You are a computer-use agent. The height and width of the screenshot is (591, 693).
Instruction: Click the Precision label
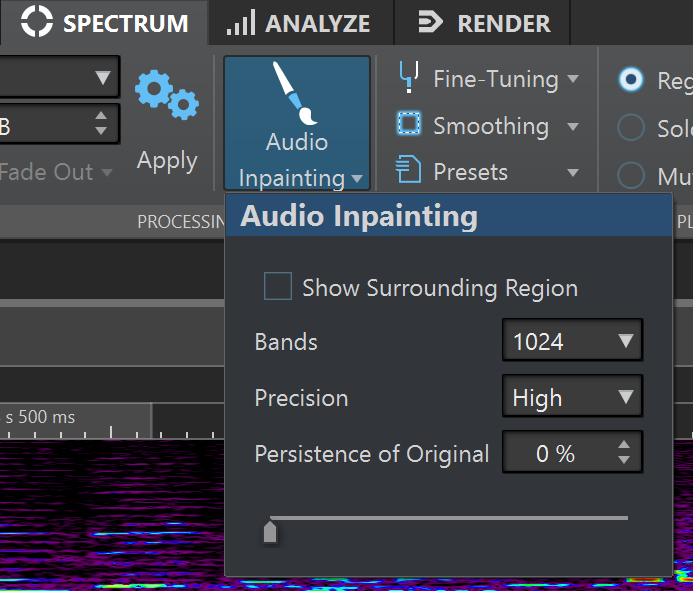pyautogui.click(x=301, y=398)
